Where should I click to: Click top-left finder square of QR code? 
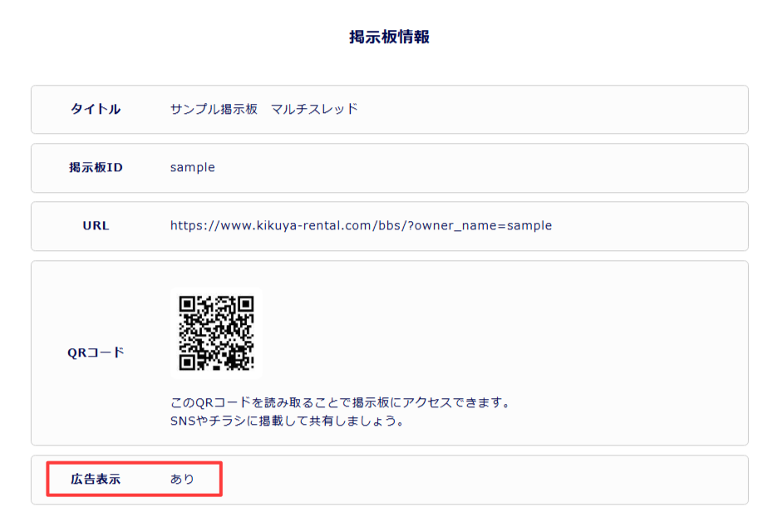pyautogui.click(x=188, y=304)
